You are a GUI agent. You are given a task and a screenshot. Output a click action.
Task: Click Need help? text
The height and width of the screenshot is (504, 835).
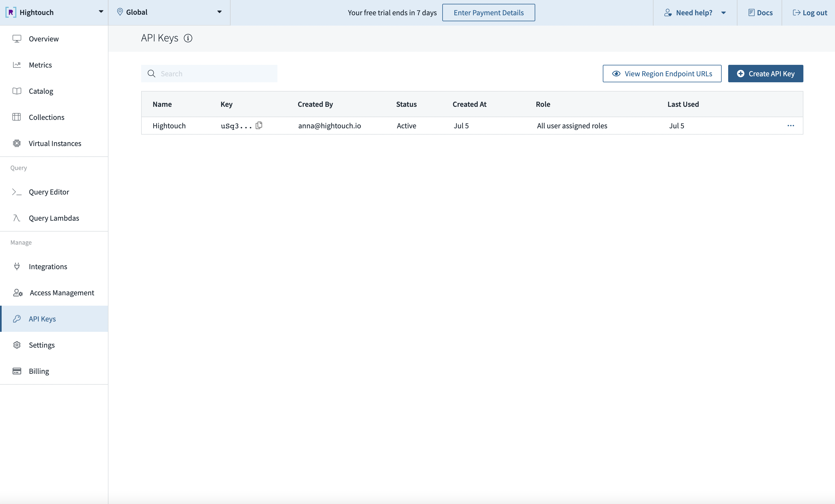click(694, 13)
